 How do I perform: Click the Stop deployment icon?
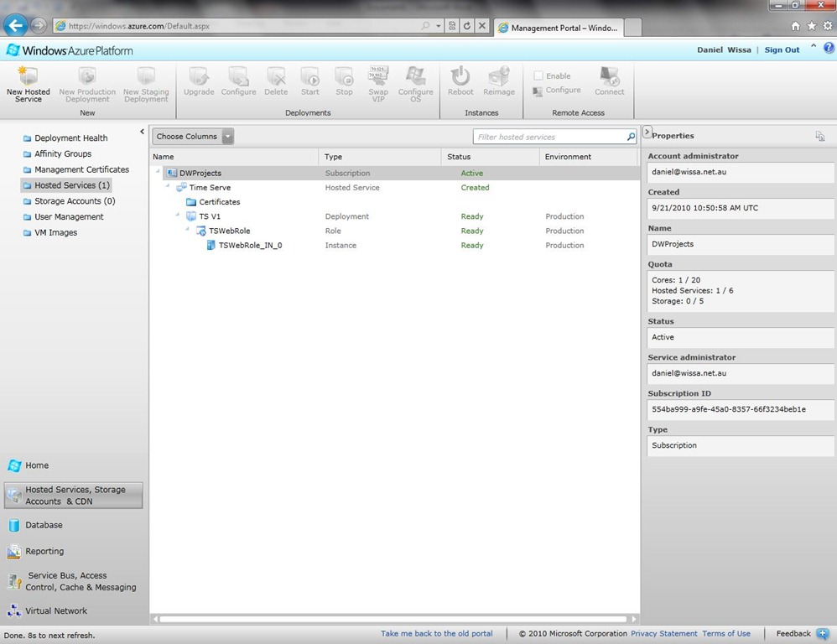point(344,77)
